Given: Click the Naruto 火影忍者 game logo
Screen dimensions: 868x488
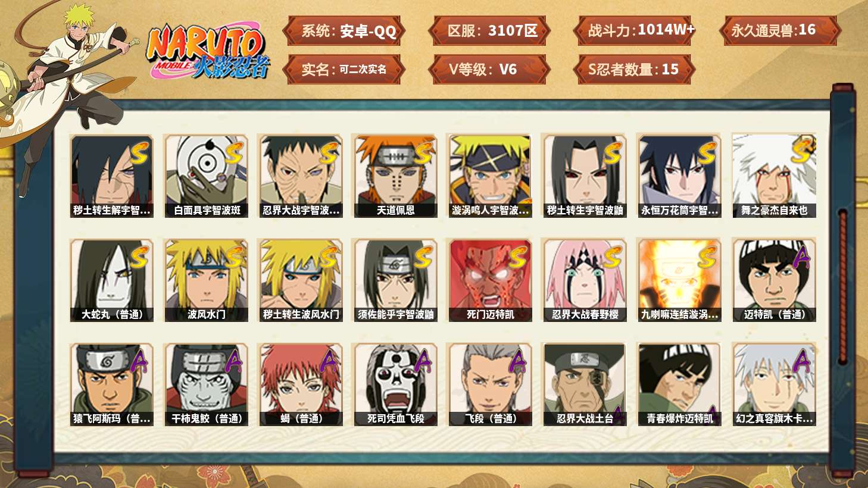Looking at the screenshot, I should click(x=207, y=51).
